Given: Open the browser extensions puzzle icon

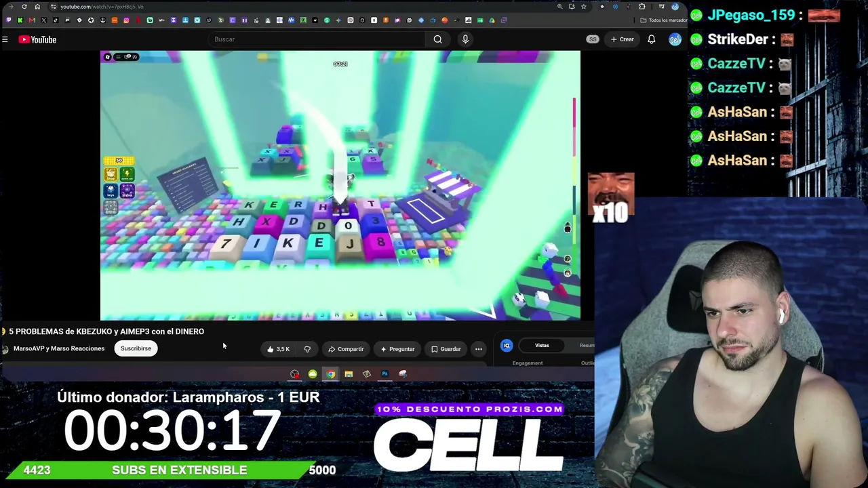Looking at the screenshot, I should (642, 7).
